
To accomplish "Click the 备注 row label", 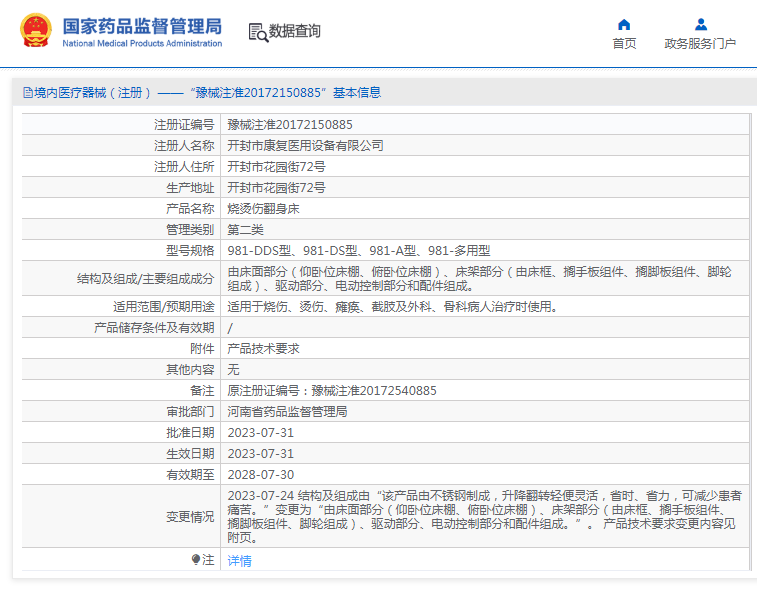I will pyautogui.click(x=202, y=391).
